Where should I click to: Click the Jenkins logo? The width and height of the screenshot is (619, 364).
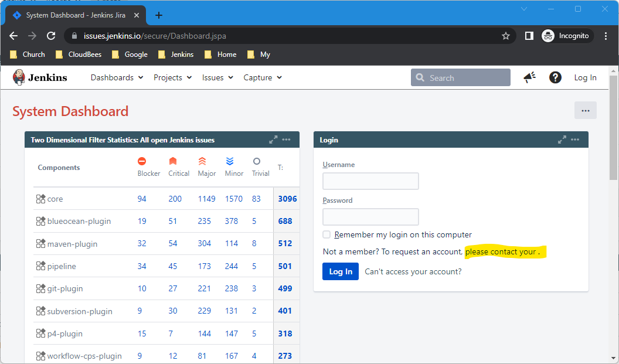[18, 77]
